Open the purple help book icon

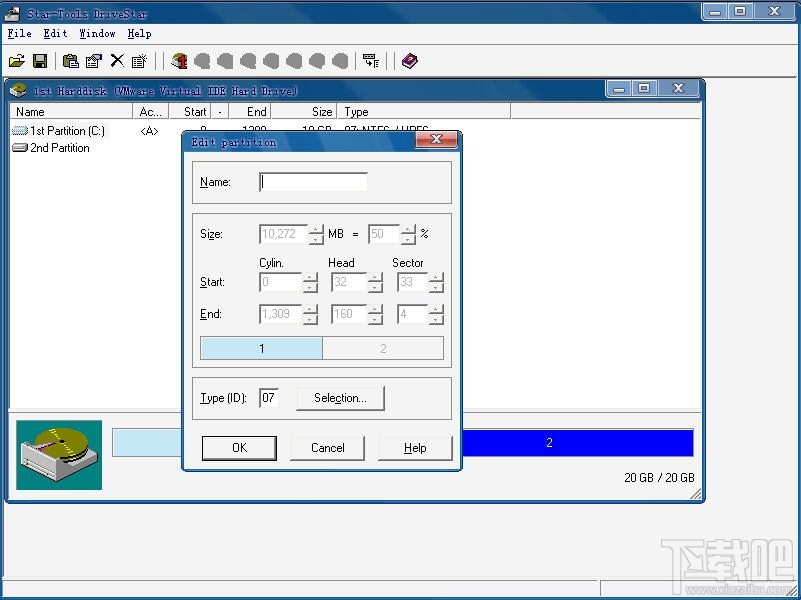(409, 61)
